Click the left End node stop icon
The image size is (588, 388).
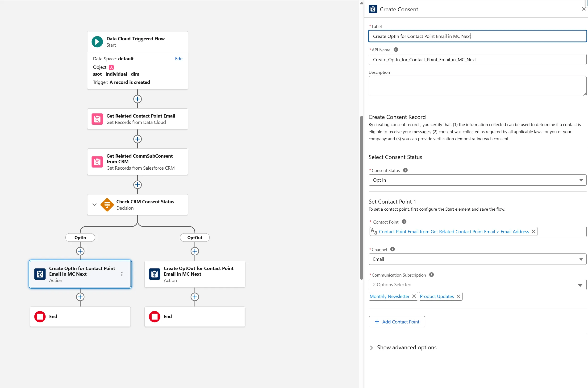click(x=40, y=316)
